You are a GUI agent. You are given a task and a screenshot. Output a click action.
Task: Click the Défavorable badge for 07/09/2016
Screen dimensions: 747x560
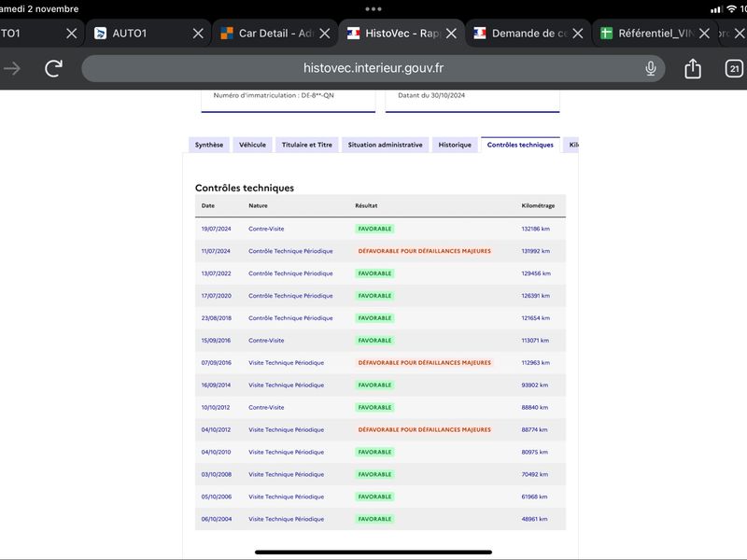pos(425,362)
